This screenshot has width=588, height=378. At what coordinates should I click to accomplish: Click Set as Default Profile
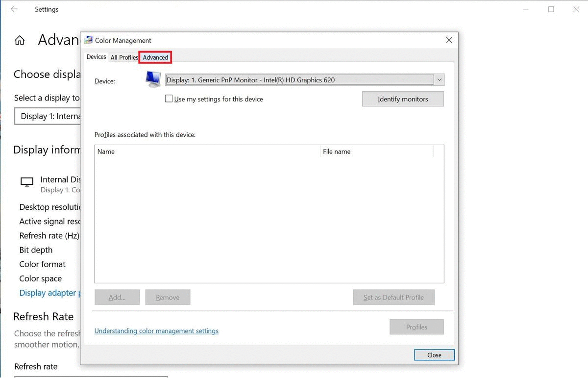(393, 297)
